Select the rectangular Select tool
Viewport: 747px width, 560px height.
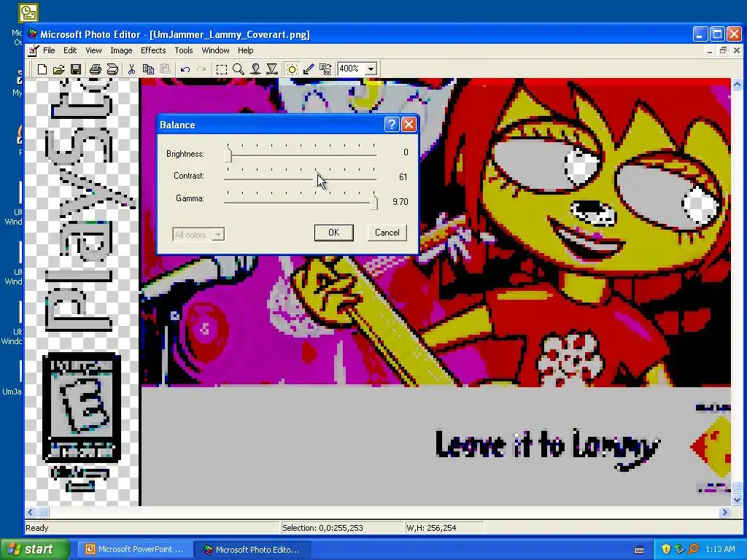(x=222, y=69)
